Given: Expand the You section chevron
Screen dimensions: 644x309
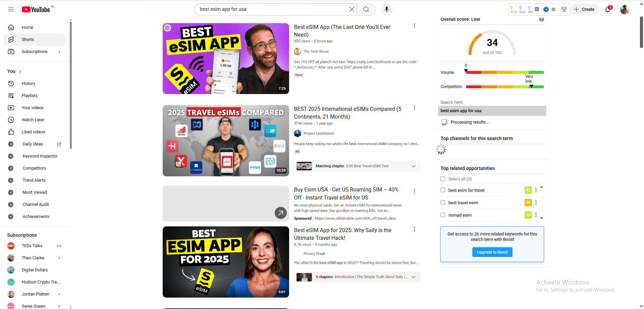Looking at the screenshot, I should [20, 72].
